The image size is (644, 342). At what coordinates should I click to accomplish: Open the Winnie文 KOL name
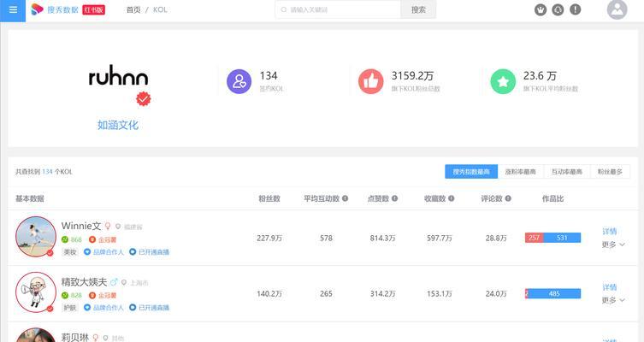(81, 226)
